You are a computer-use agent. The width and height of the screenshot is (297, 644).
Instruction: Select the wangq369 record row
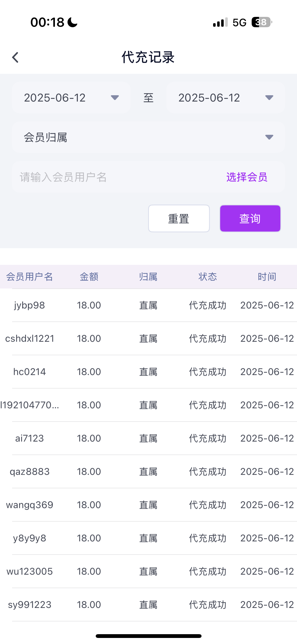point(148,505)
